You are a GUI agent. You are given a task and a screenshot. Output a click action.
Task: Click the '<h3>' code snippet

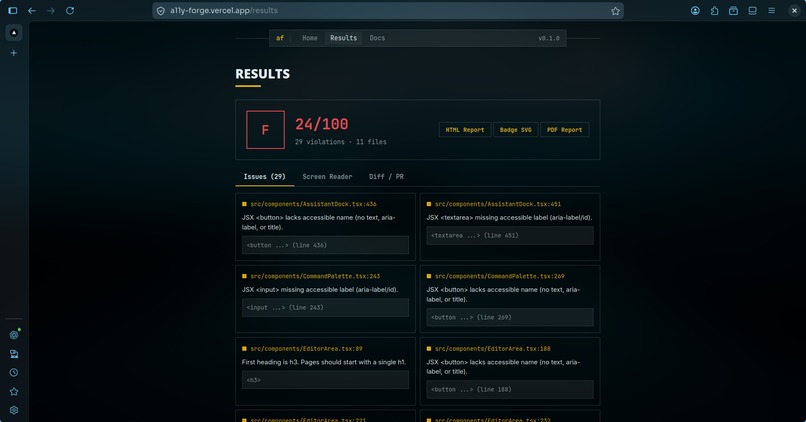pyautogui.click(x=325, y=380)
